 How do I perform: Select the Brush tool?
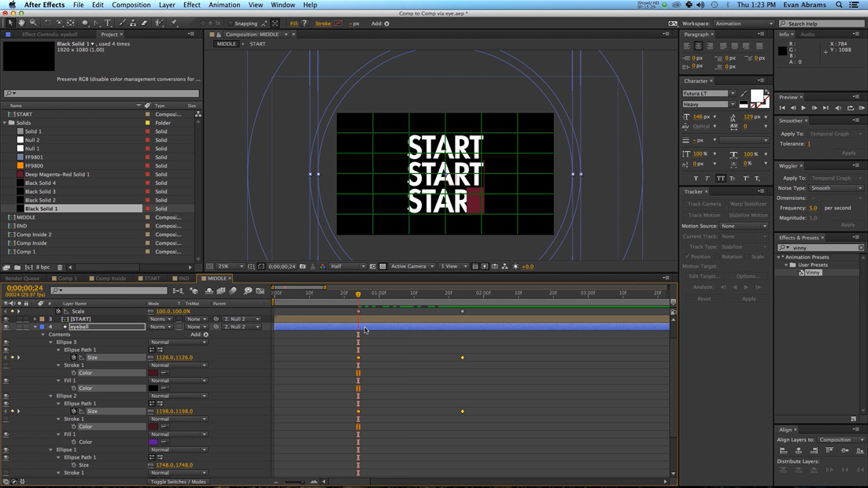[122, 24]
